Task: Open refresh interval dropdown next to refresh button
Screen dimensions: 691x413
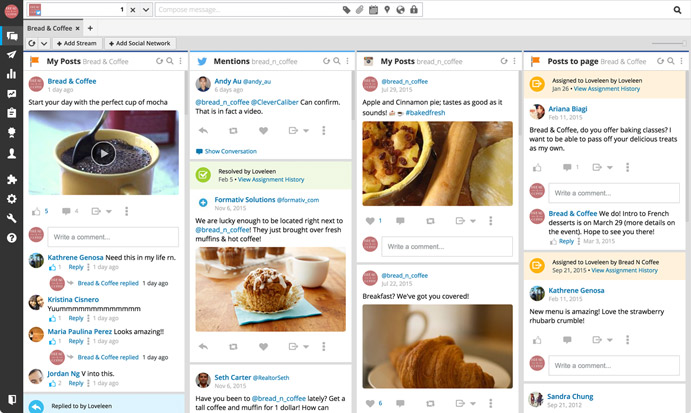Action: (44, 43)
